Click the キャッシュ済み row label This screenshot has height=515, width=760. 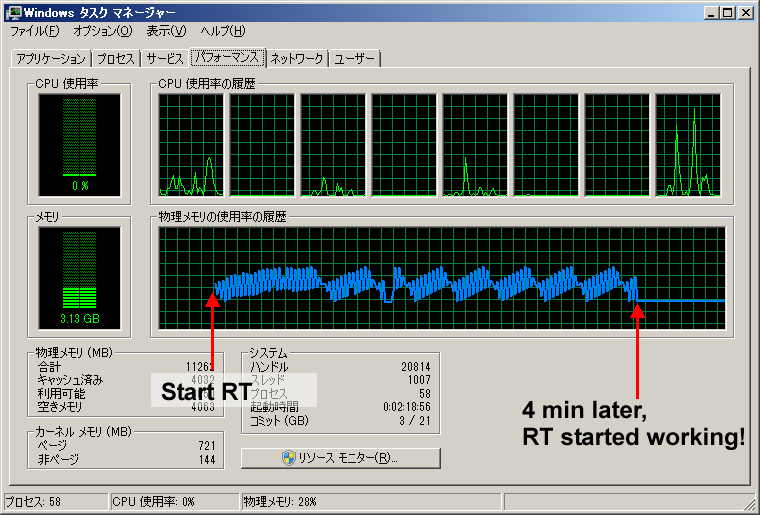pyautogui.click(x=70, y=380)
